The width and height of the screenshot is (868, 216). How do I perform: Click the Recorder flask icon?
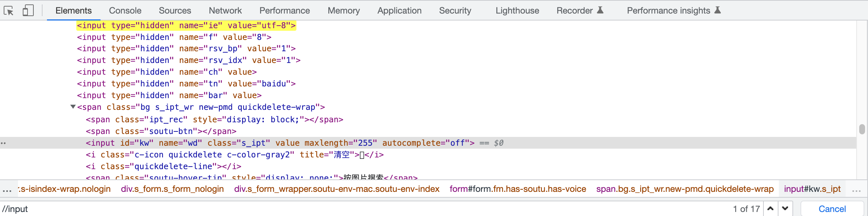[x=600, y=10]
